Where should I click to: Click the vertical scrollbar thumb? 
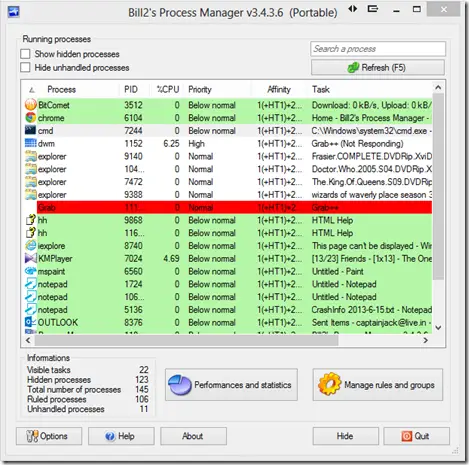[x=438, y=187]
